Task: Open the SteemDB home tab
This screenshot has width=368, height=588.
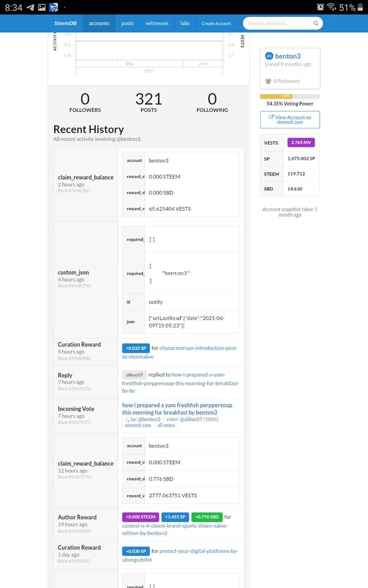Action: 66,24
